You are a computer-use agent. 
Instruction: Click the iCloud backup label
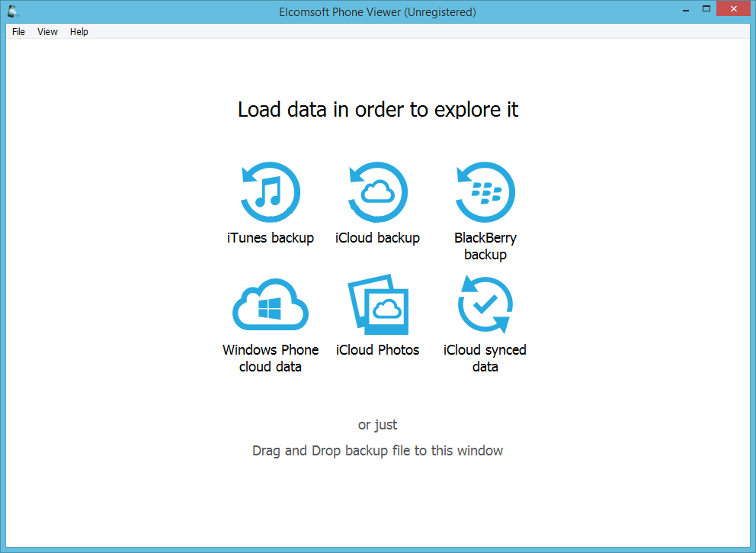click(x=377, y=238)
